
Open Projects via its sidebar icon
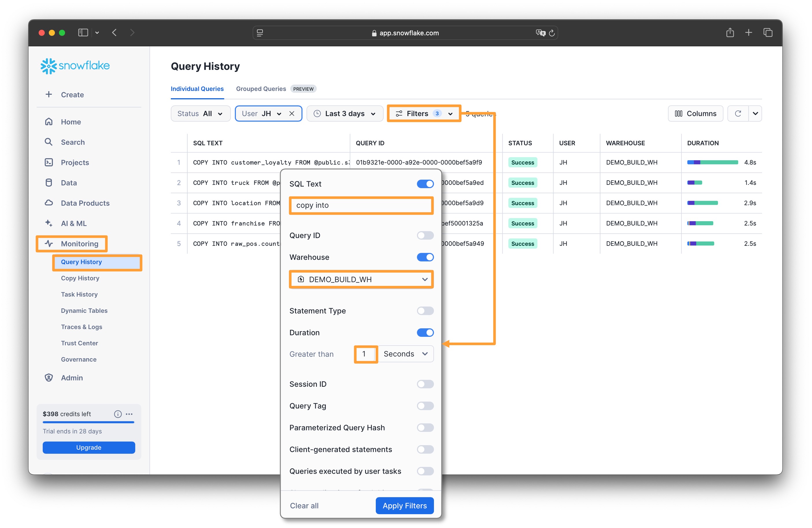[49, 162]
